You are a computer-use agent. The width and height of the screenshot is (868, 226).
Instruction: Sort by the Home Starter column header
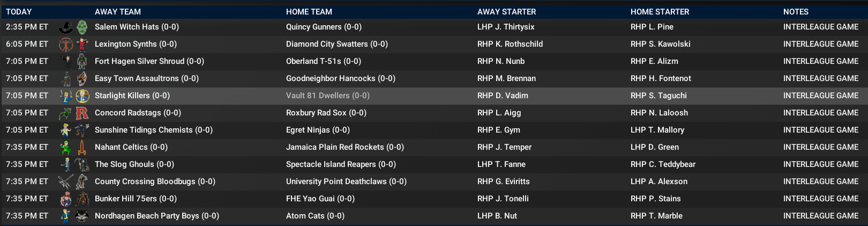click(660, 11)
